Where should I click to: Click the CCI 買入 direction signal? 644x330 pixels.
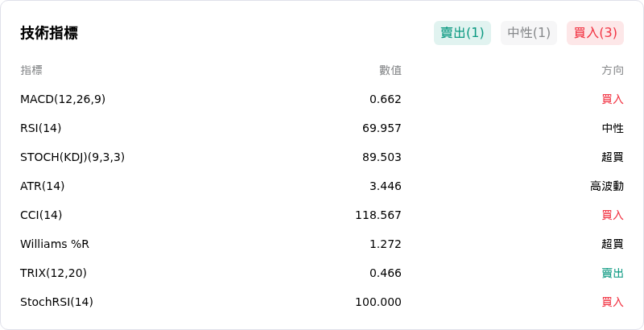[x=613, y=215]
